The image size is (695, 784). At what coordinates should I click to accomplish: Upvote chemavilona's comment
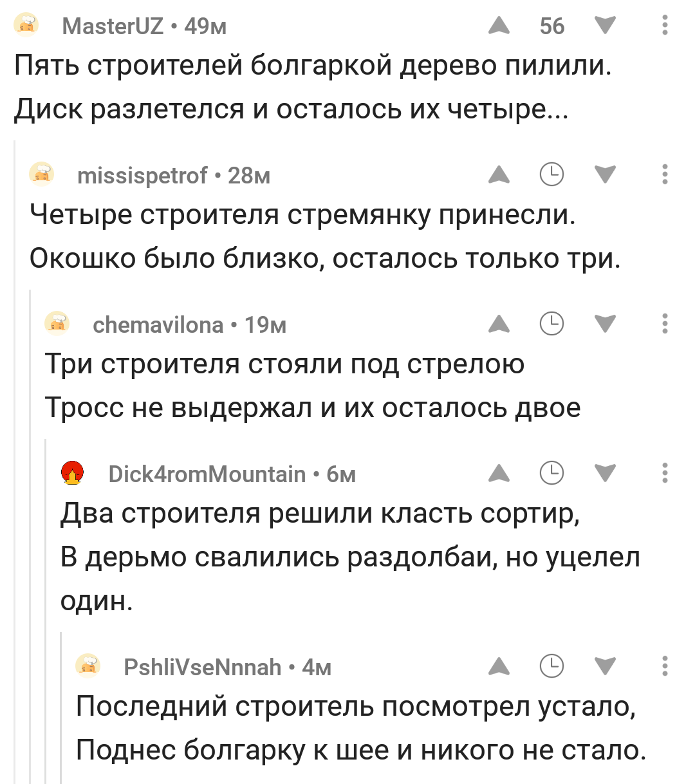coord(499,324)
